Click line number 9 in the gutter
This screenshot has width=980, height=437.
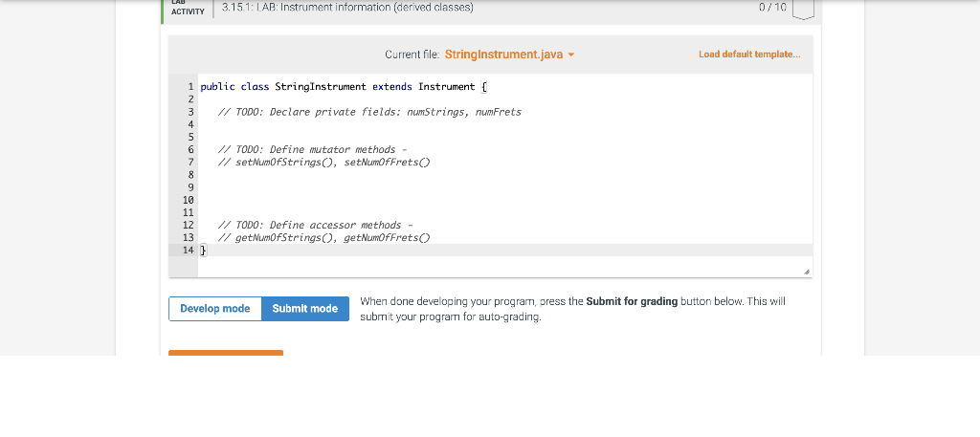[190, 187]
